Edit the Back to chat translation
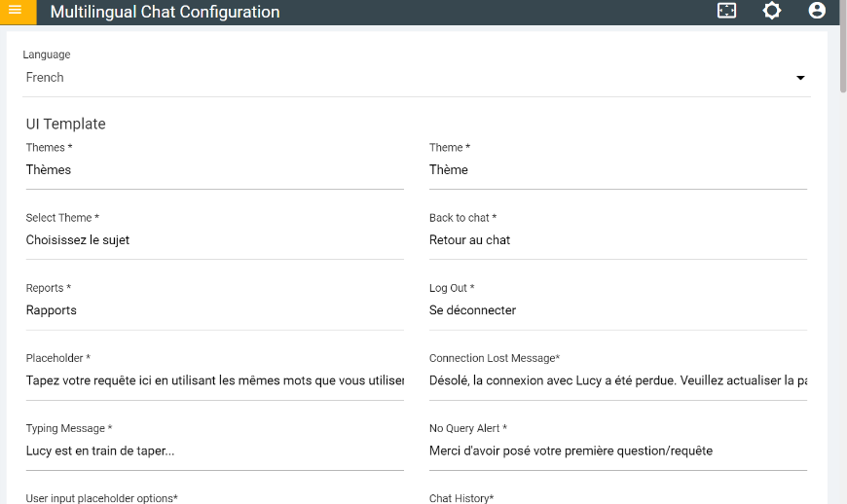The height and width of the screenshot is (504, 847). 618,240
